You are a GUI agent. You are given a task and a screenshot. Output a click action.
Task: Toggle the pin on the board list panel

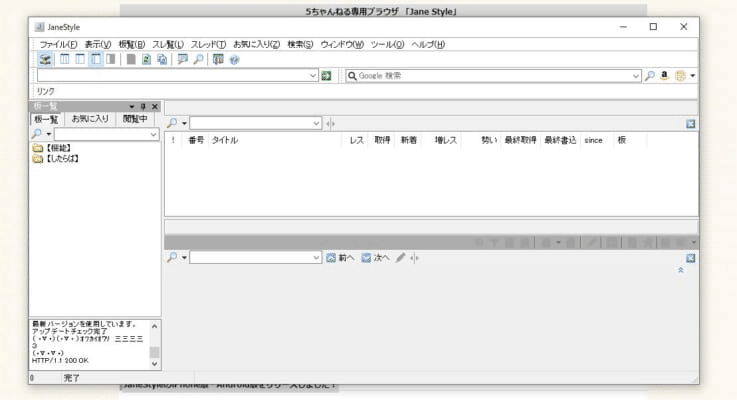tap(143, 107)
